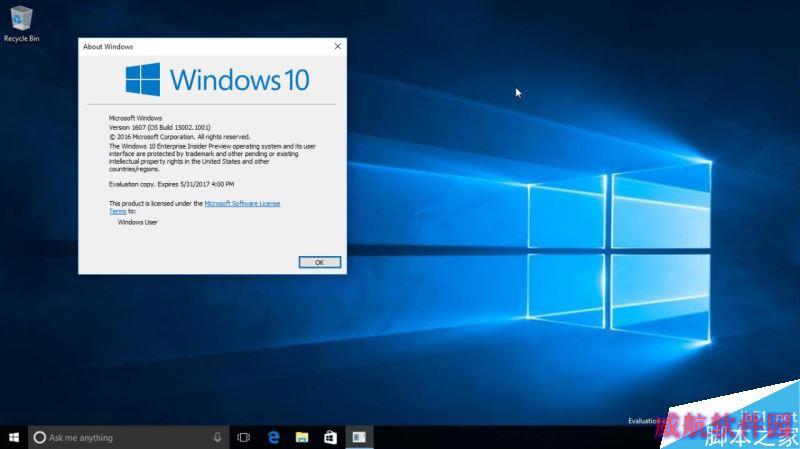Image resolution: width=800 pixels, height=449 pixels.
Task: Click the Windows 10 logo banner
Action: point(217,80)
